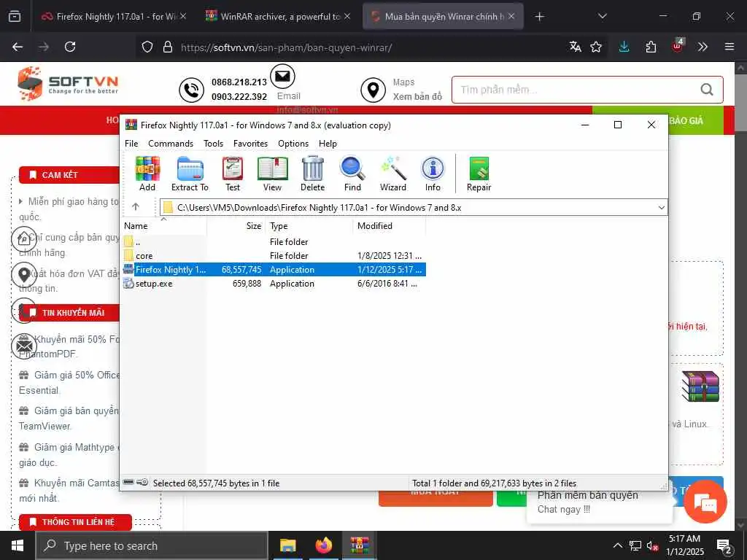Open the notification center with badge 2
Viewport: 747px width, 560px height.
tap(724, 546)
